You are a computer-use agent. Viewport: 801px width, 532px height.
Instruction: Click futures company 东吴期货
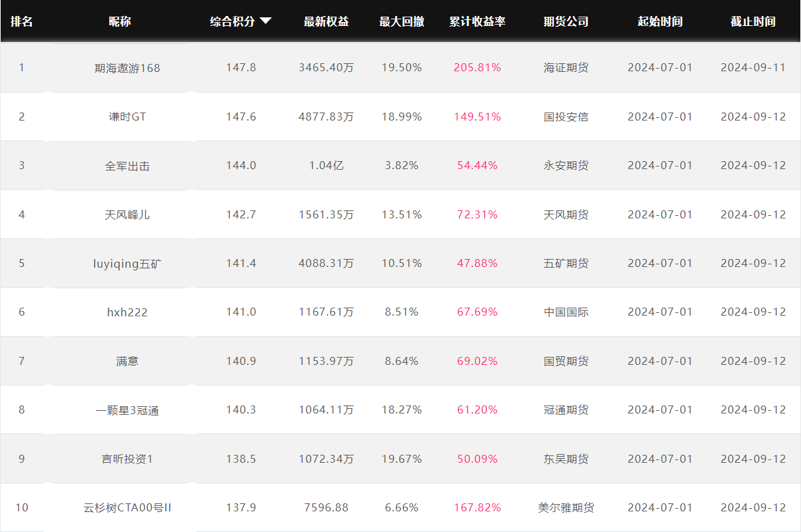566,459
